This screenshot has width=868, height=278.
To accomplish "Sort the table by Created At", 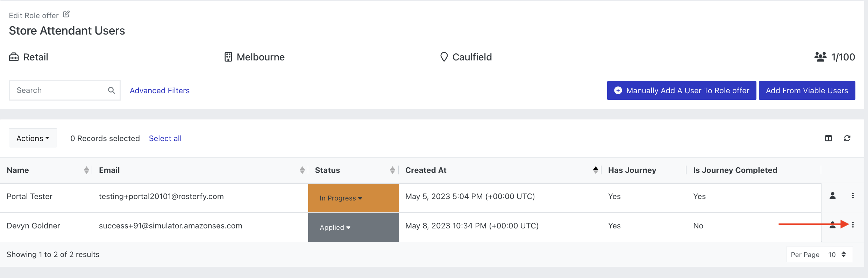I will (596, 170).
